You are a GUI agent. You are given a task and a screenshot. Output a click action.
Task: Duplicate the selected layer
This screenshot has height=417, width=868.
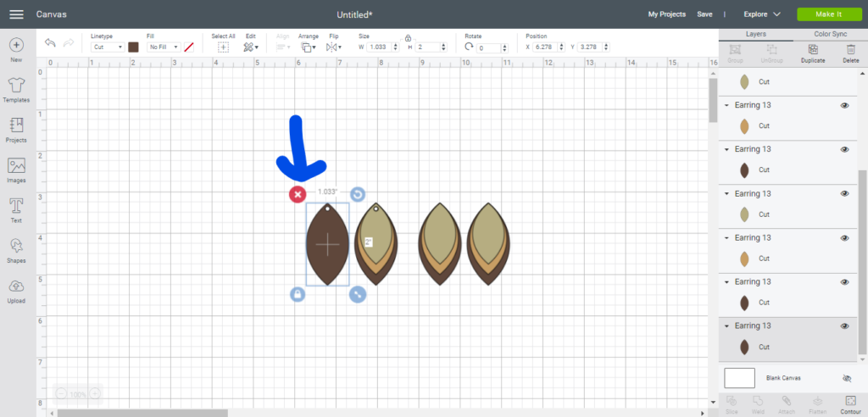pos(813,53)
